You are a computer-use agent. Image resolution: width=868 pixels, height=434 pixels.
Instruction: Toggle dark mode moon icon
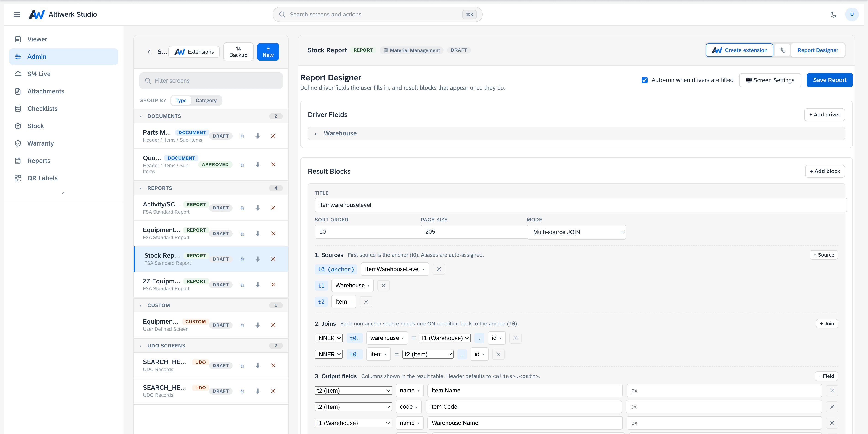(834, 14)
